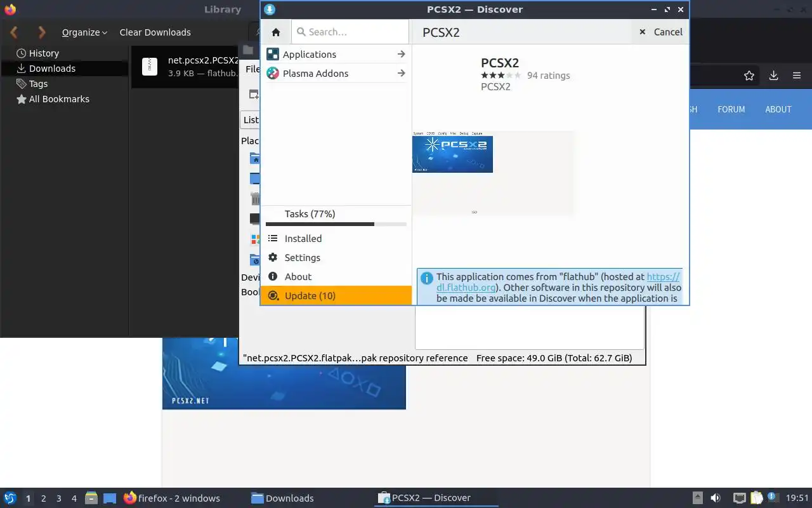Expand Applications category arrow
Screen dimensions: 812x508
(x=401, y=54)
